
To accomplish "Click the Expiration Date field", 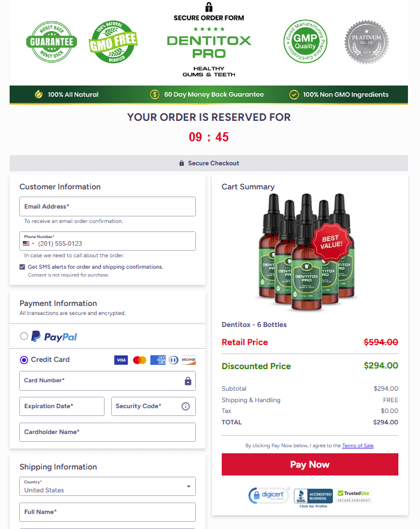I will tap(62, 406).
